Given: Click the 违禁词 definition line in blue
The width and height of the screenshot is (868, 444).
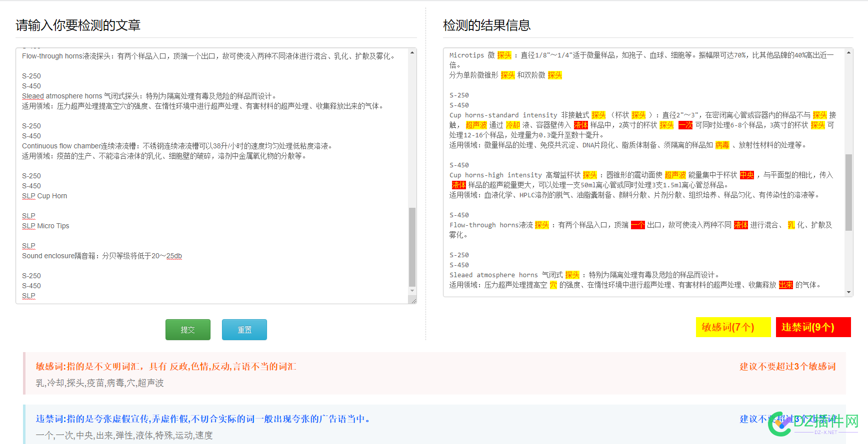Looking at the screenshot, I should tap(203, 419).
